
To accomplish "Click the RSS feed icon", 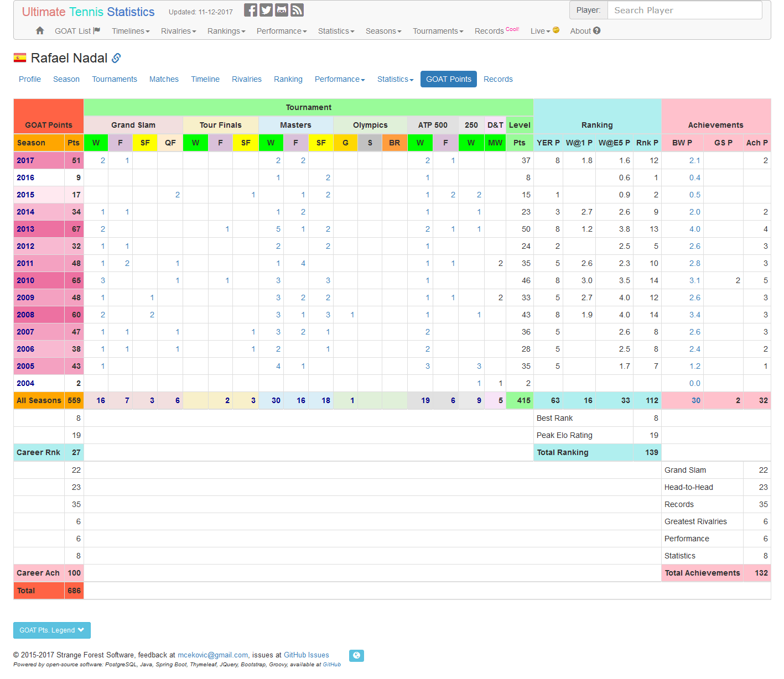I will (x=297, y=9).
